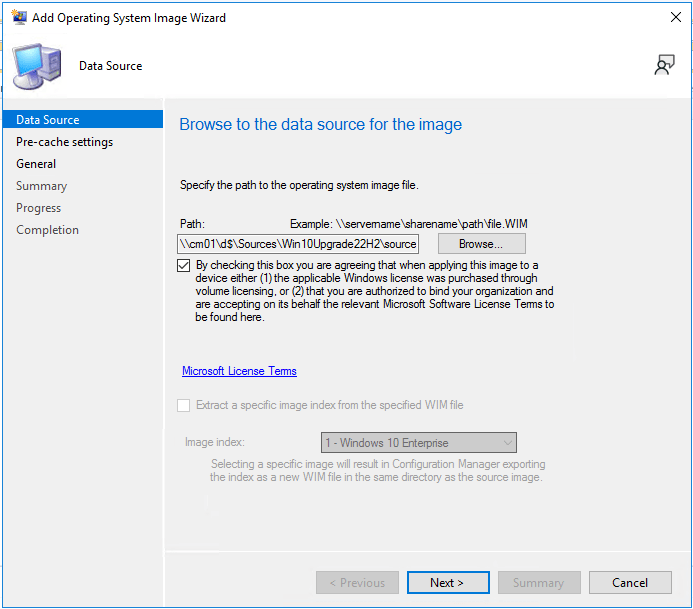Close the Add Operating System Image Wizard
This screenshot has width=693, height=609.
676,17
